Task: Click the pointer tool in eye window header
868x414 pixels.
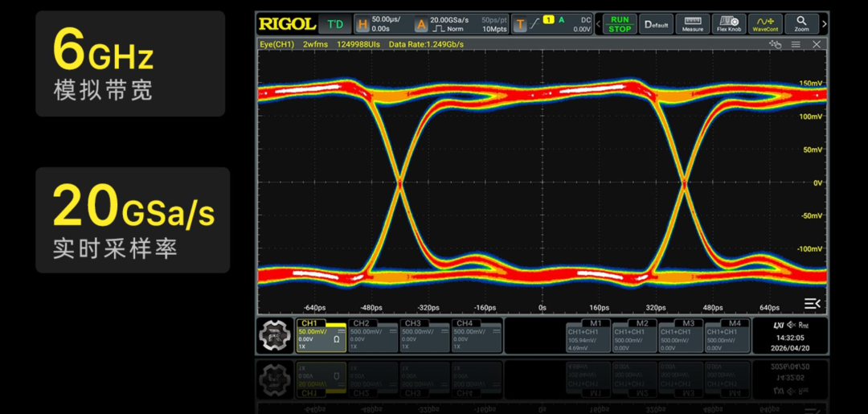Action: [x=775, y=45]
